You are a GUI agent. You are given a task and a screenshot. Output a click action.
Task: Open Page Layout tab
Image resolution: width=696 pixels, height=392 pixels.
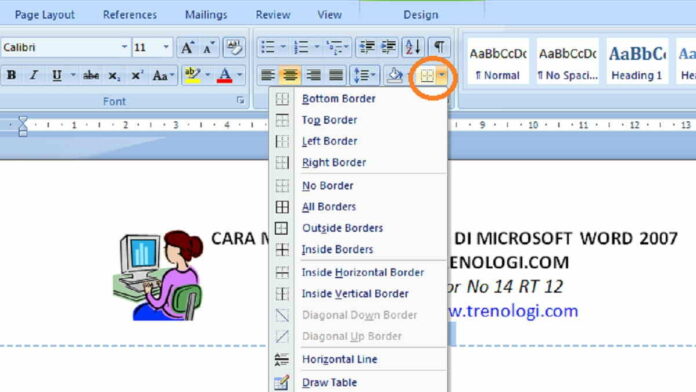[44, 15]
